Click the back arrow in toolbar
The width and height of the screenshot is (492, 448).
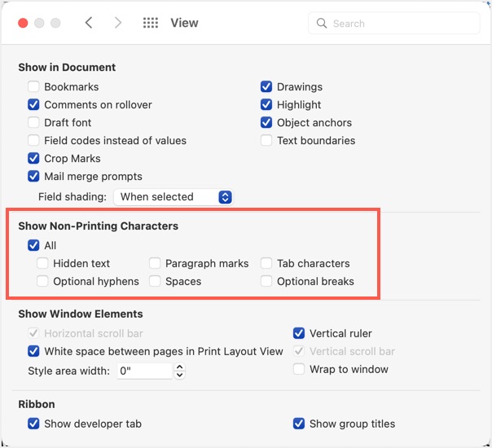click(89, 23)
